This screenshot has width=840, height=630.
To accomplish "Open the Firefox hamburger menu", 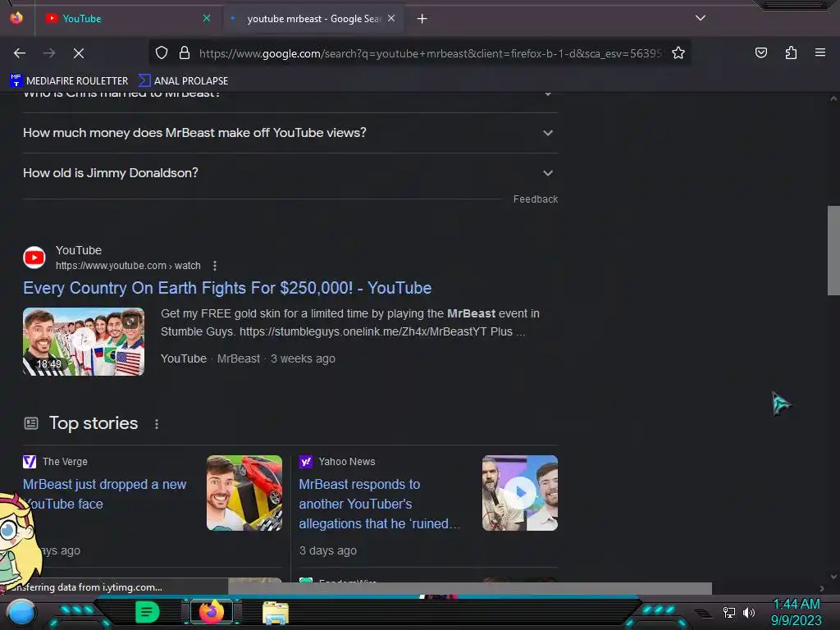I will 820,52.
